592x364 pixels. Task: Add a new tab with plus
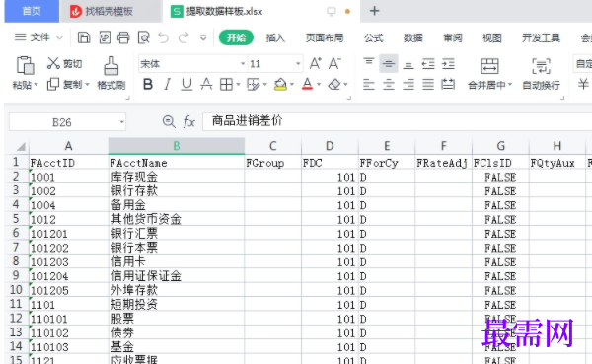coord(374,11)
